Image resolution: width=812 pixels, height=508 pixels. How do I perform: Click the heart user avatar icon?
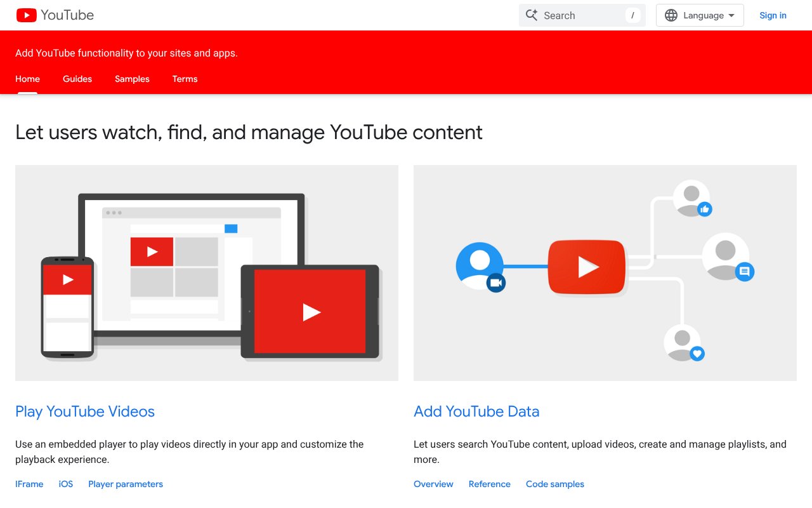(x=683, y=343)
